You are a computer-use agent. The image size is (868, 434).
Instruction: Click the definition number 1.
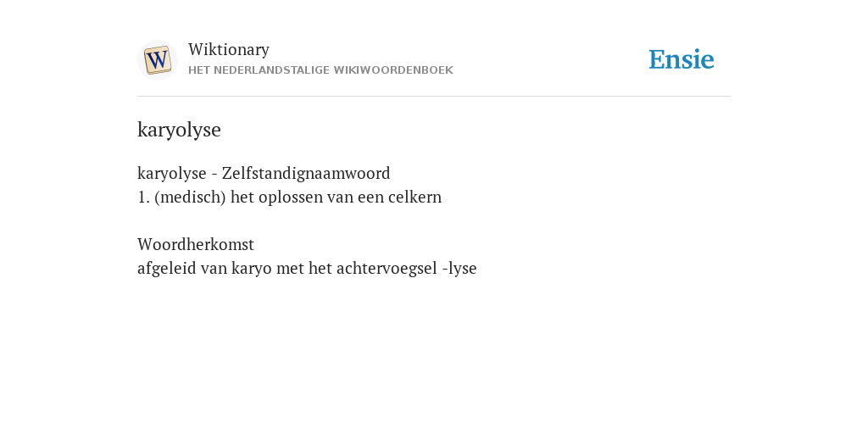(x=143, y=198)
